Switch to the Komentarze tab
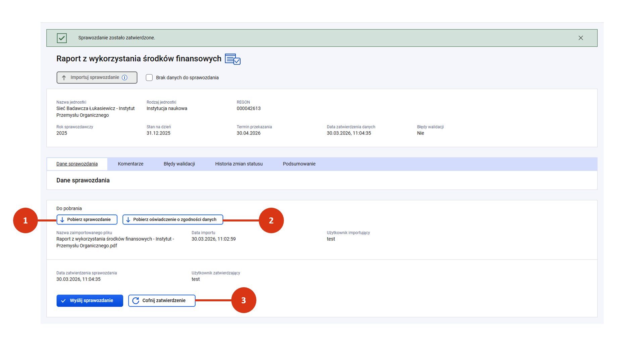This screenshot has width=644, height=352. point(131,164)
